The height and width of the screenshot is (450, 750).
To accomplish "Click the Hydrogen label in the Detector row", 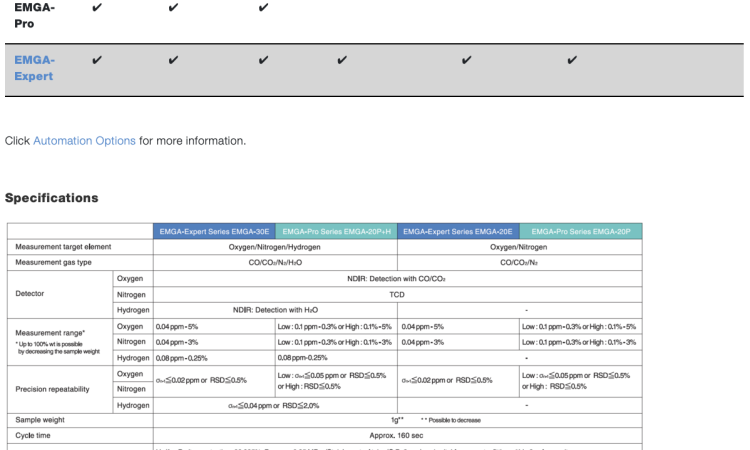I will tap(133, 310).
